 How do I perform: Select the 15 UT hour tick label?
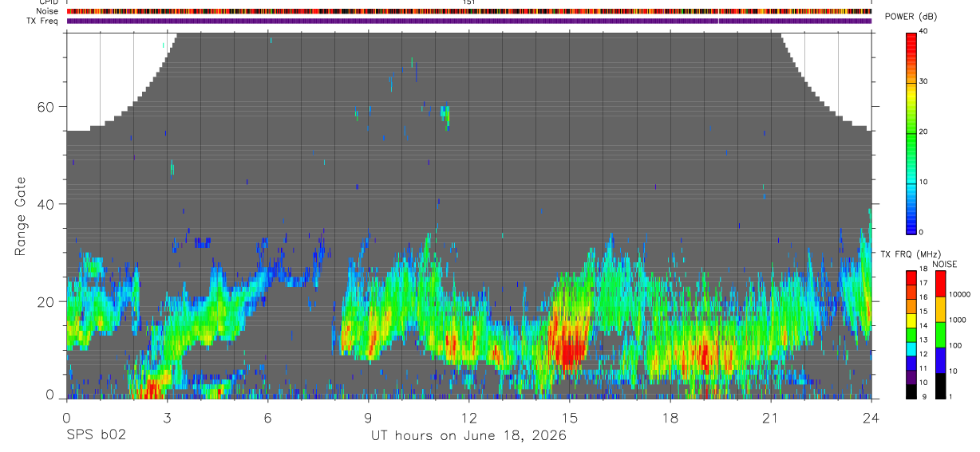[x=569, y=418]
